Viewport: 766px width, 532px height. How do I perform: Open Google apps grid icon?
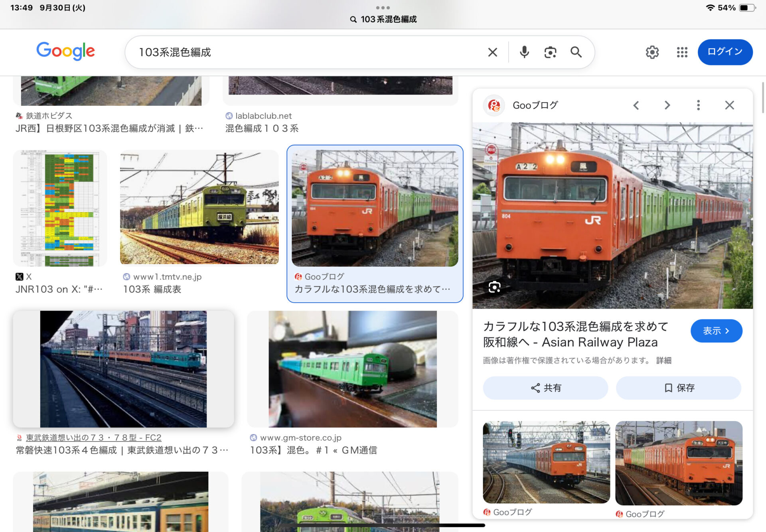tap(682, 52)
